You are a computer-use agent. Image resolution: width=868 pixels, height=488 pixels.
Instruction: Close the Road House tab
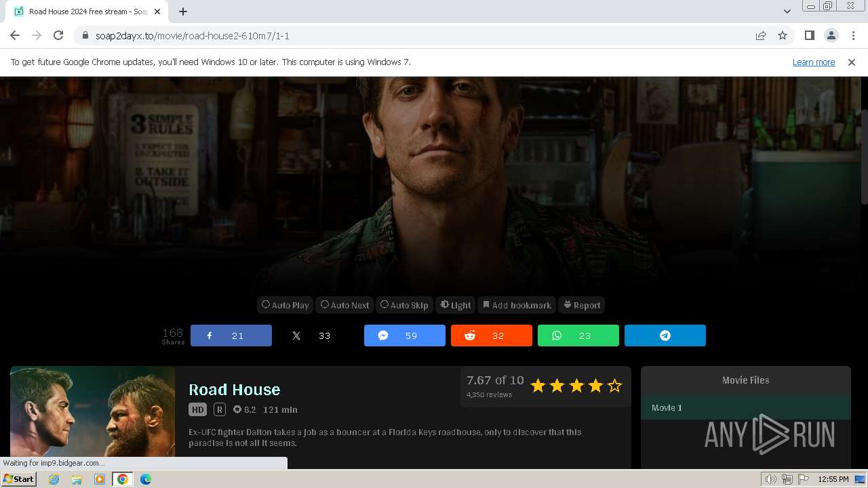click(x=158, y=12)
